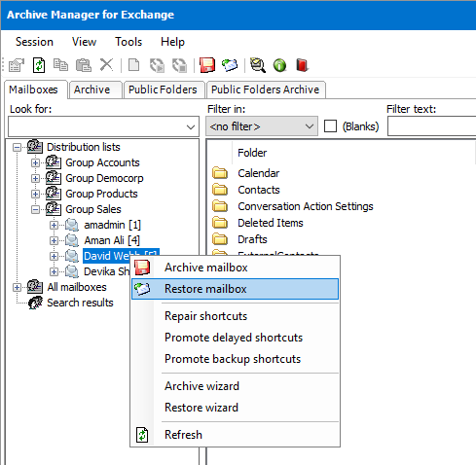
Task: Expand the amadmin [1] mailbox node
Action: coord(54,225)
